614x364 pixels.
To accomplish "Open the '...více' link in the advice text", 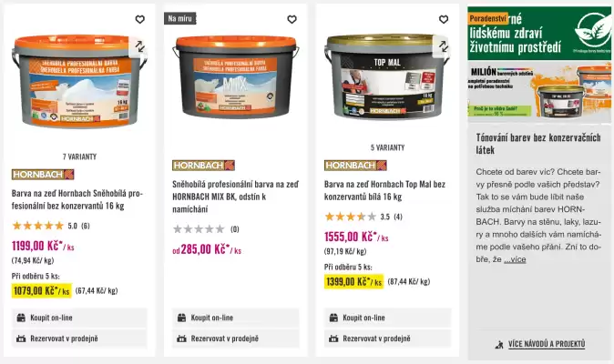I will pos(515,259).
